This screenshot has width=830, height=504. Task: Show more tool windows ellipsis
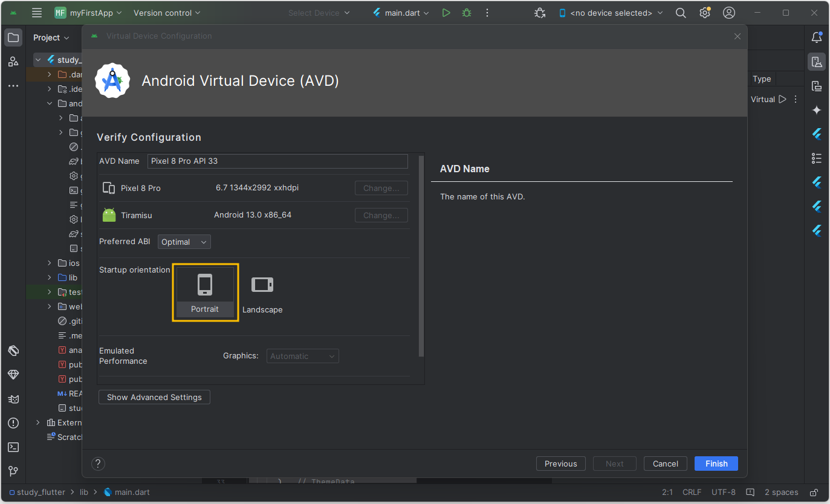point(13,86)
